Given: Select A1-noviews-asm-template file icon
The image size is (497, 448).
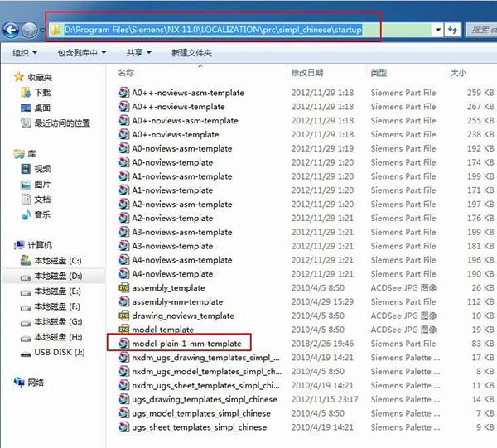Looking at the screenshot, I should (124, 176).
